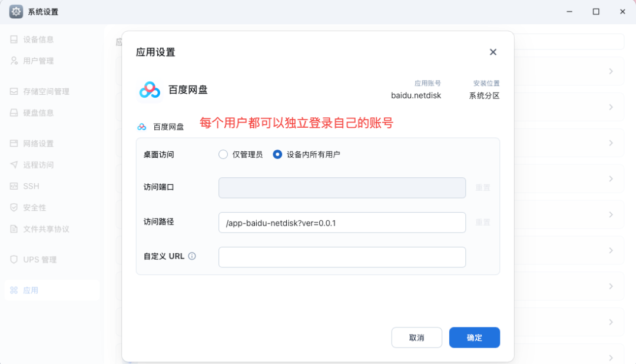Click the system settings gear icon
Screen dimensions: 636x364
(16, 12)
